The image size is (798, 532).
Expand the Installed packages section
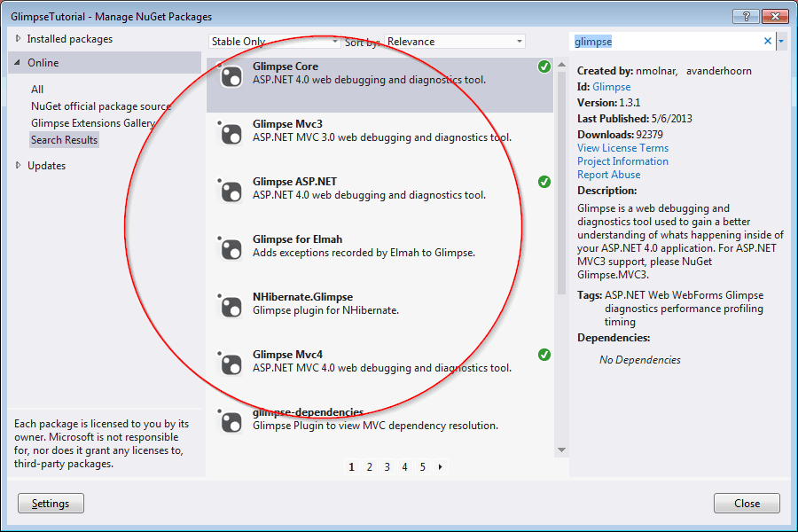tap(20, 39)
